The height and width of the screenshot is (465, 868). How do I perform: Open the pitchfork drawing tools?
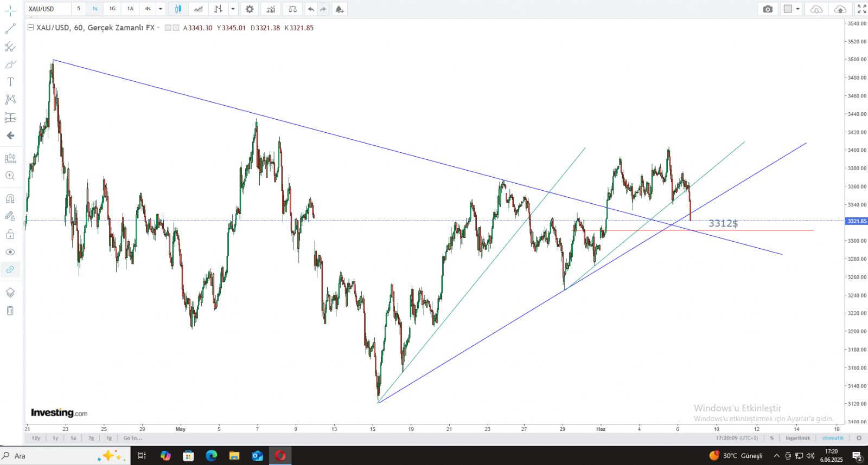pos(10,47)
